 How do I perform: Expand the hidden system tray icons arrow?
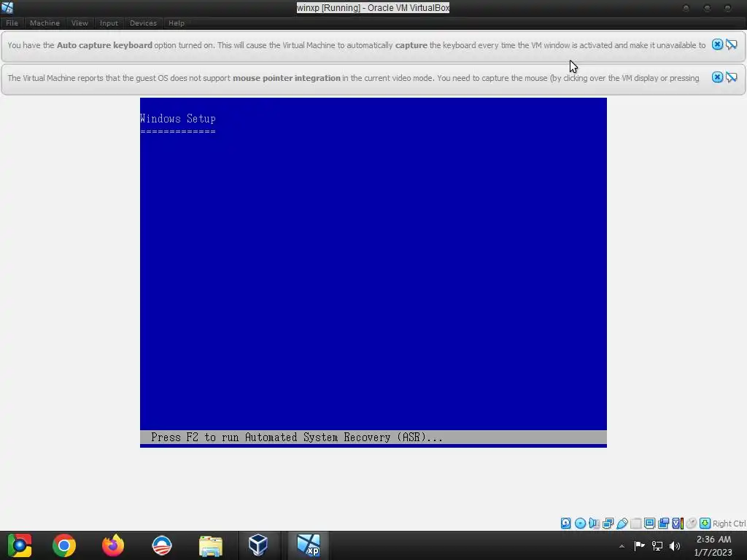[622, 546]
